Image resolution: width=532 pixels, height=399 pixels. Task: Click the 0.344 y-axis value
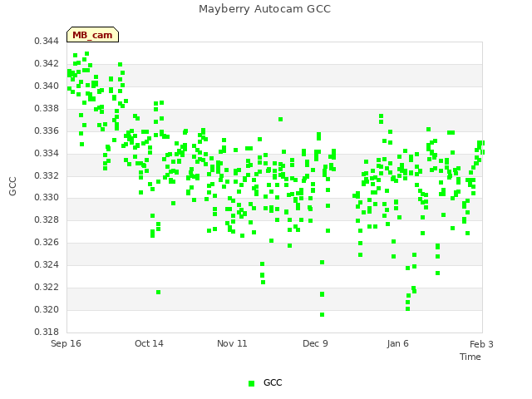[47, 42]
